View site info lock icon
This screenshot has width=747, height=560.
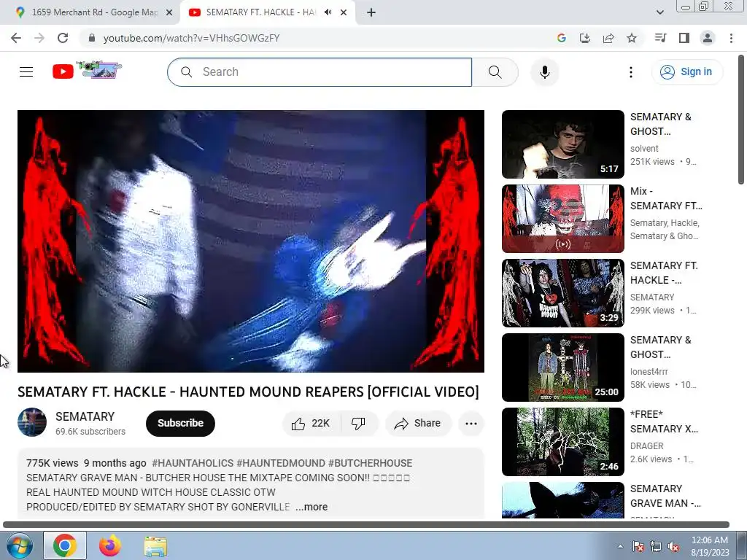click(x=92, y=38)
